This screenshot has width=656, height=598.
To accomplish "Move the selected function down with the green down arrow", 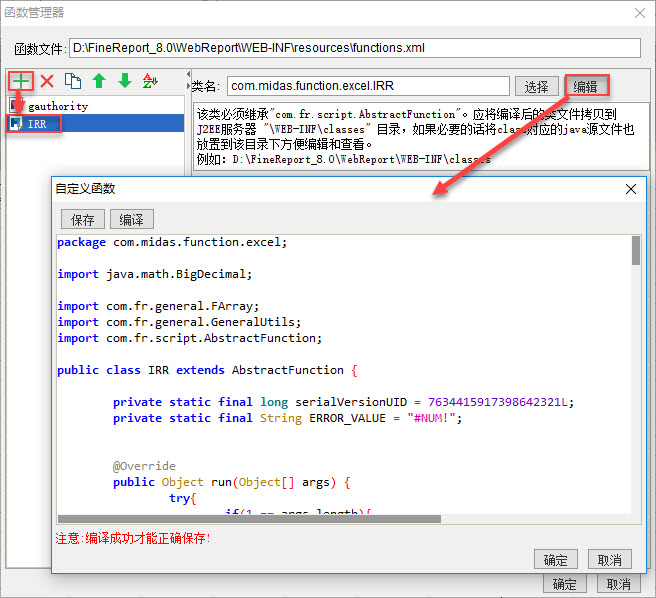I will 125,81.
